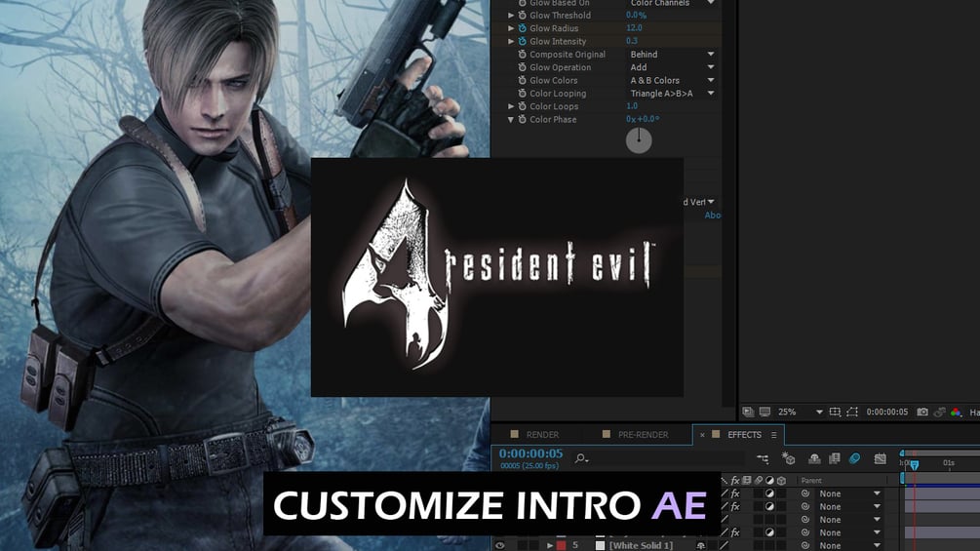Click the viewer timecode 0:00:00:05
The image size is (980, 551).
[886, 412]
